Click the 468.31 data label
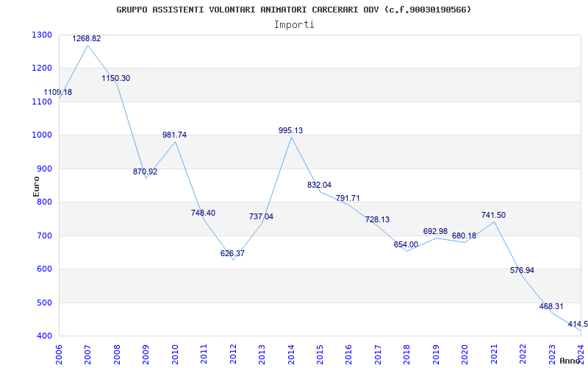Screen dimensions: 588x368 coord(551,307)
